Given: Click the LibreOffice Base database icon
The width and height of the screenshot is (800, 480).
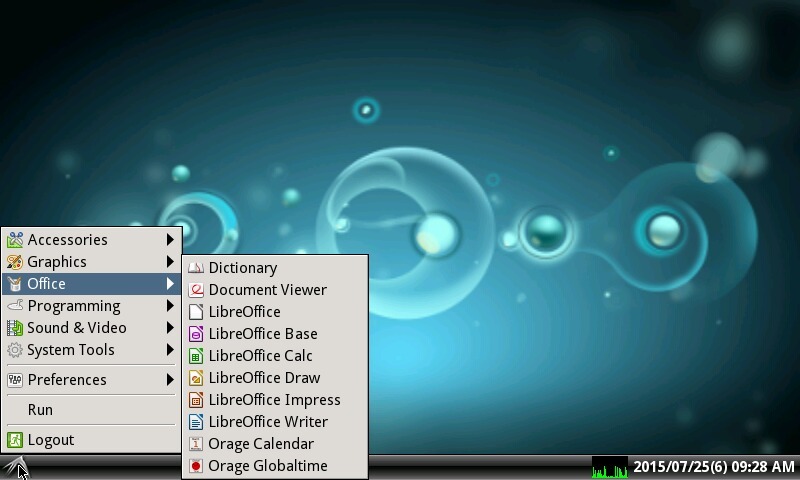Looking at the screenshot, I should [196, 334].
